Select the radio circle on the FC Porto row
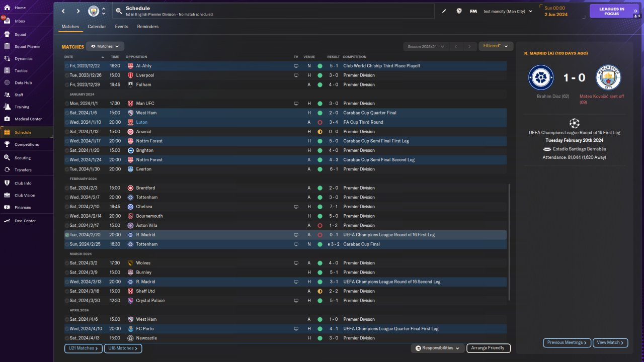 point(67,329)
